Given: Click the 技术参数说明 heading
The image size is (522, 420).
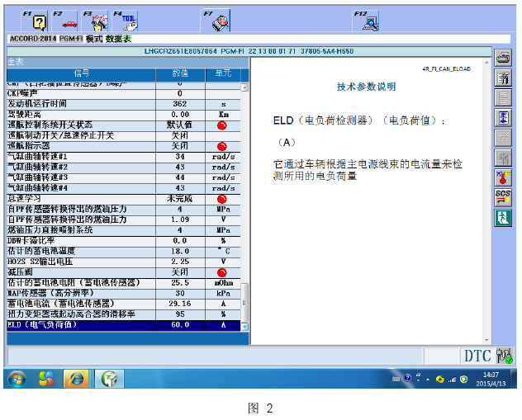Looking at the screenshot, I should (x=366, y=87).
